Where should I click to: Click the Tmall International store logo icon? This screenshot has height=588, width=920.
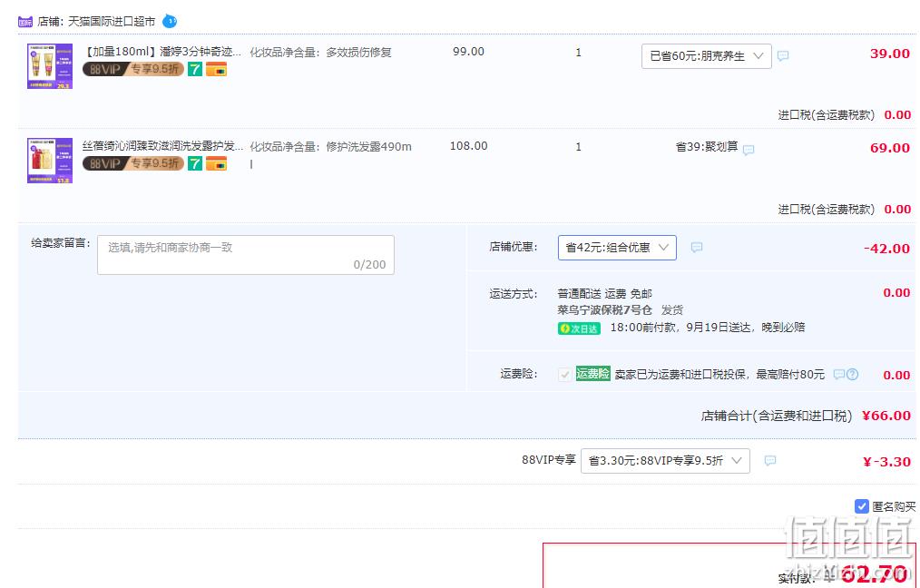pos(25,22)
